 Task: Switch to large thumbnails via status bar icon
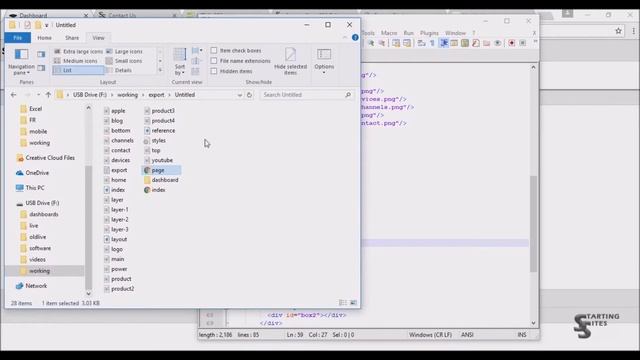pos(353,303)
